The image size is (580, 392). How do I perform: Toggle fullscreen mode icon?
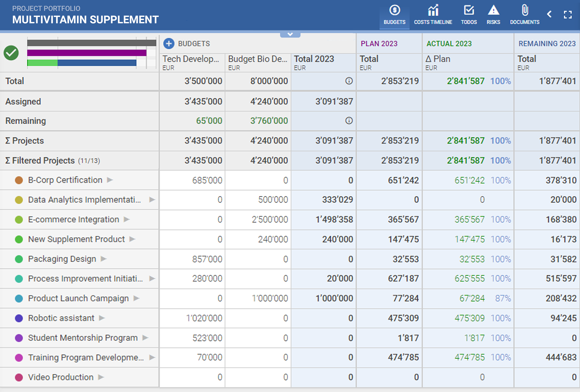(567, 14)
